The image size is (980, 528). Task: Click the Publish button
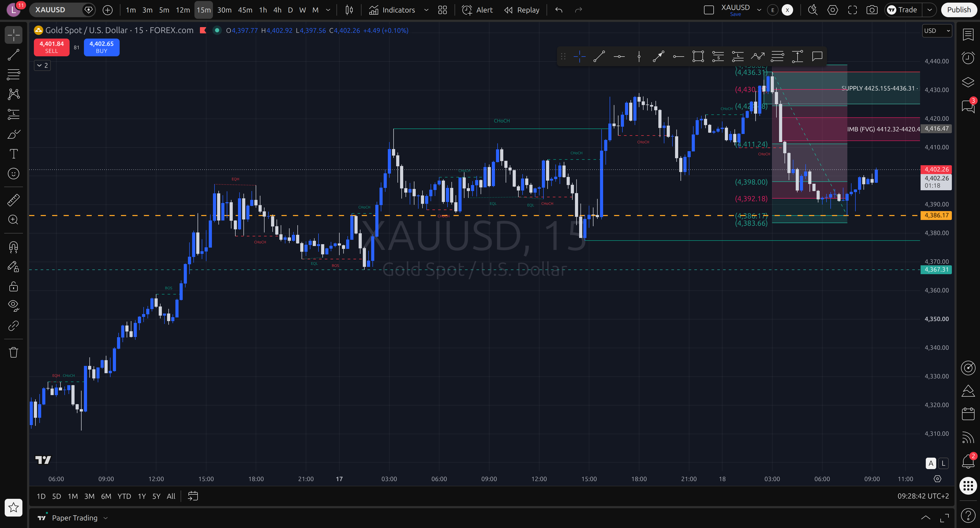tap(959, 10)
